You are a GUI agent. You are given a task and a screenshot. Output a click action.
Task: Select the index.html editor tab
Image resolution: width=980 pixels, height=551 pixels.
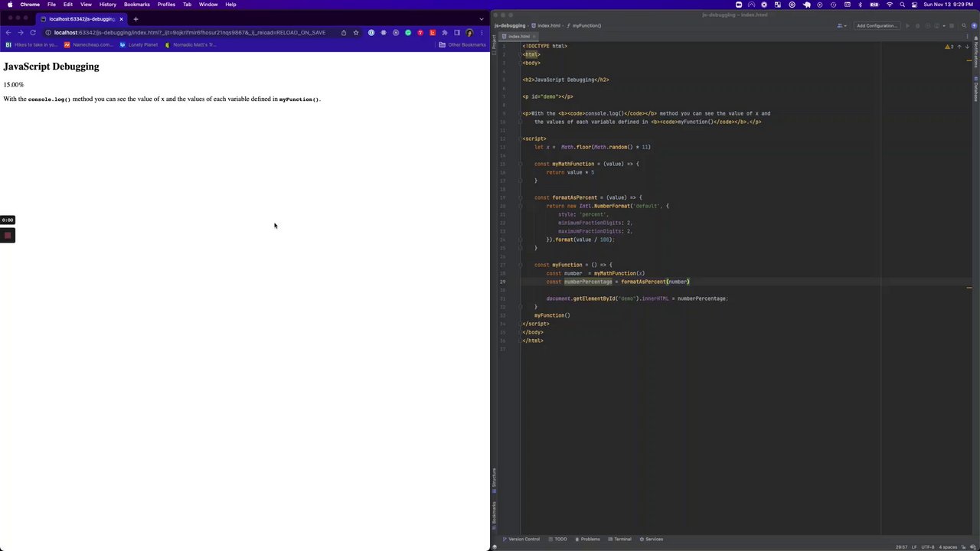519,36
